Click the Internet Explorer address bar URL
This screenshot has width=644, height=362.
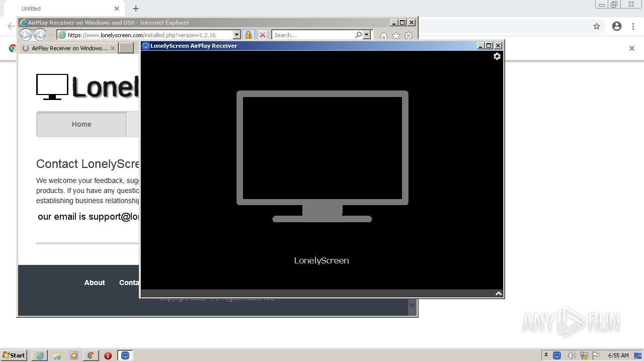tap(141, 35)
